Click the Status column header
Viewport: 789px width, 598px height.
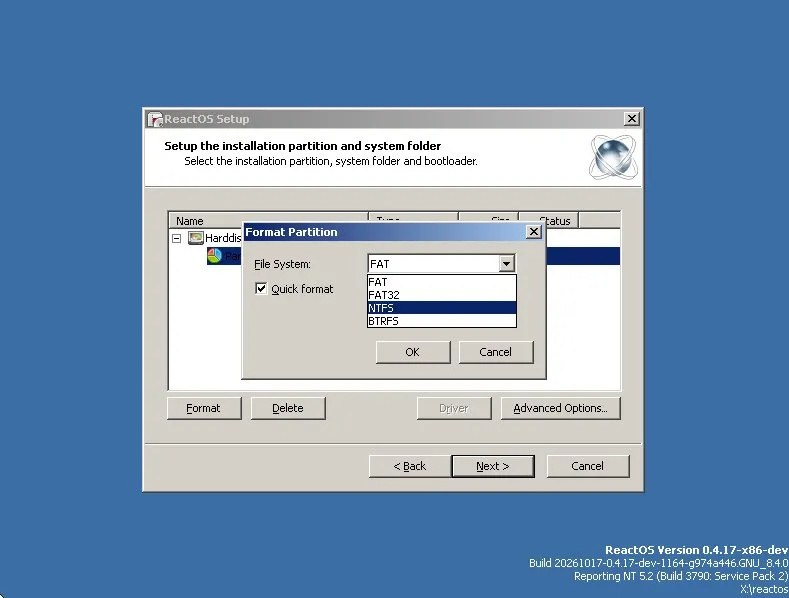pos(548,221)
